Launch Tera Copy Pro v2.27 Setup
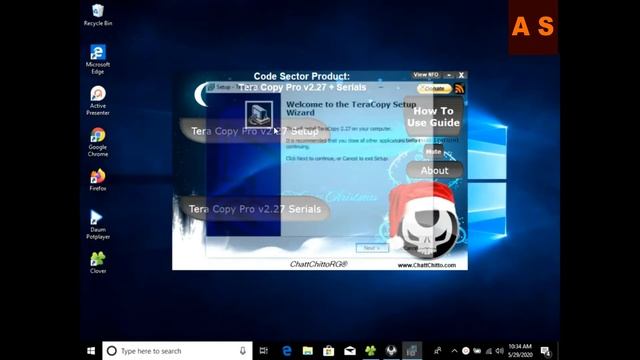Image resolution: width=640 pixels, height=360 pixels. (255, 131)
